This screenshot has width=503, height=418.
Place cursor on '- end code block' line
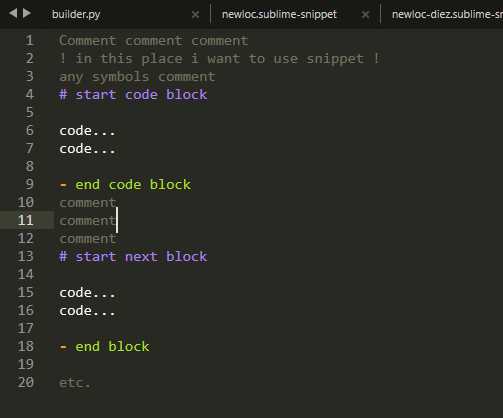(x=125, y=185)
